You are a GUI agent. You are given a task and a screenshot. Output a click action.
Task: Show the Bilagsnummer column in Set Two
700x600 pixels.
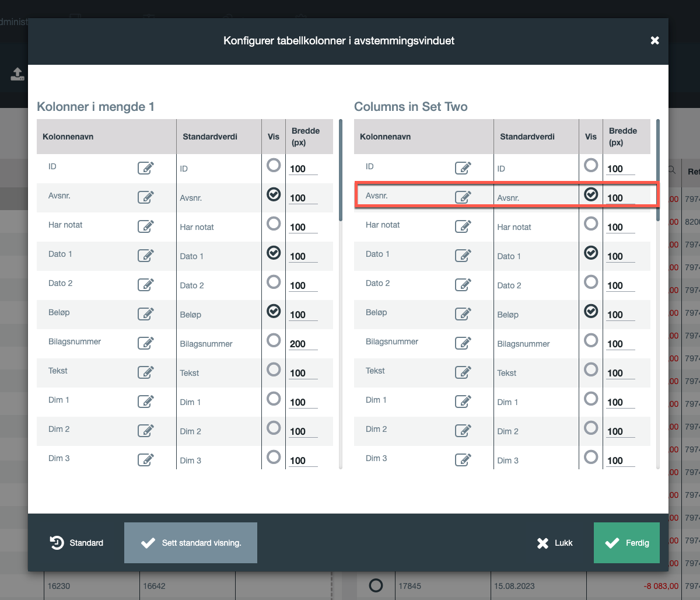pos(591,341)
